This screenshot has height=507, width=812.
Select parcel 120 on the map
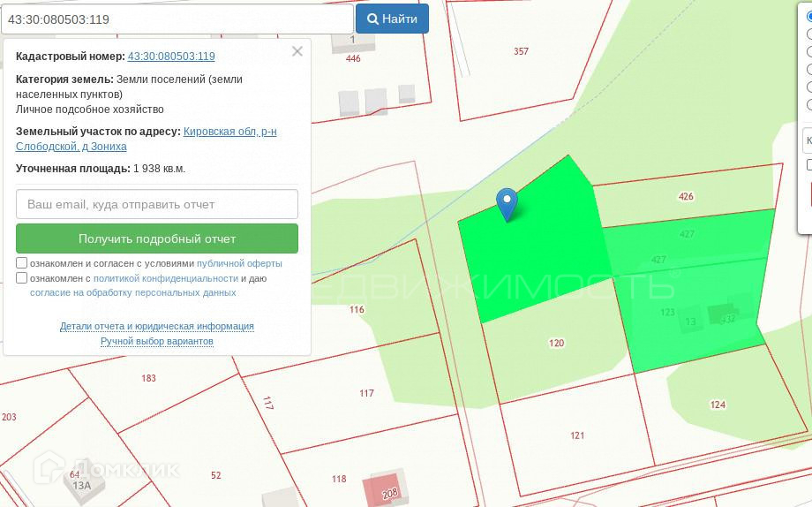point(556,343)
